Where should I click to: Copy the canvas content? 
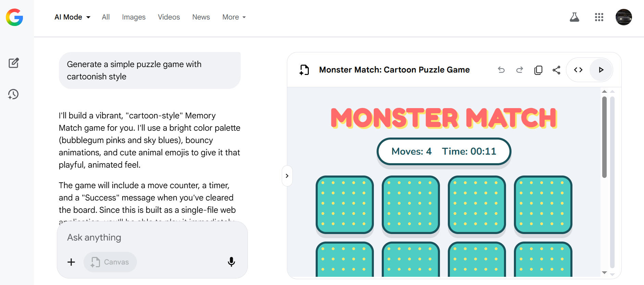pyautogui.click(x=538, y=70)
